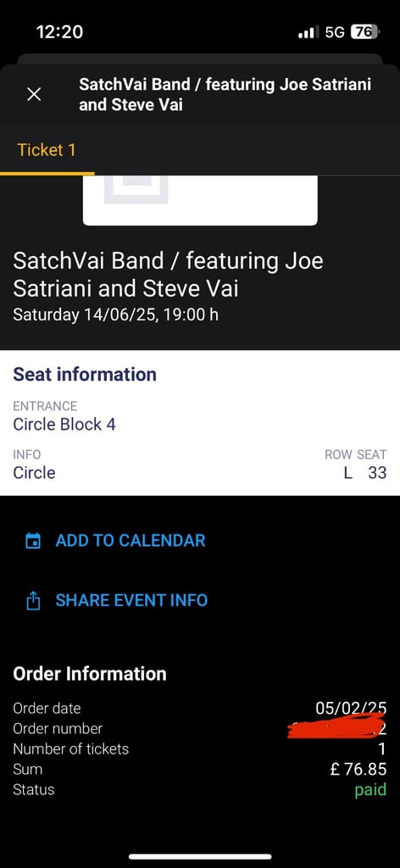Image resolution: width=400 pixels, height=868 pixels.
Task: Click SHARE EVENT INFO link
Action: click(x=131, y=600)
